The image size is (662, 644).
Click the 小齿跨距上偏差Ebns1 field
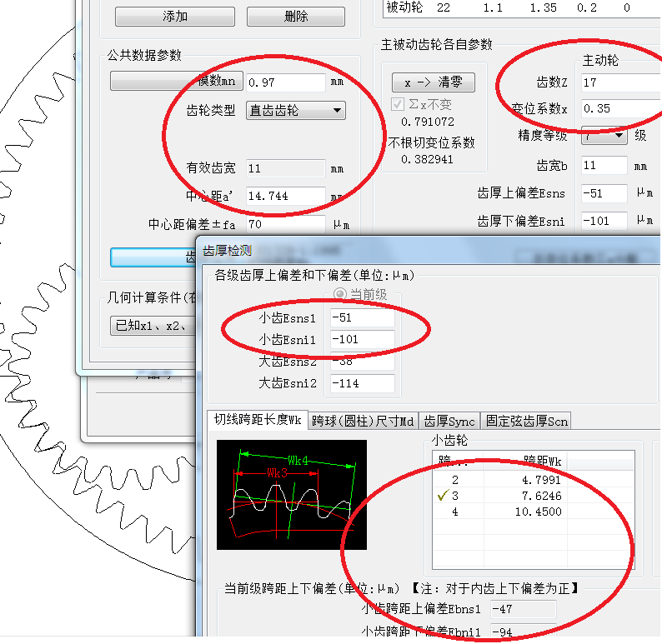[x=523, y=609]
